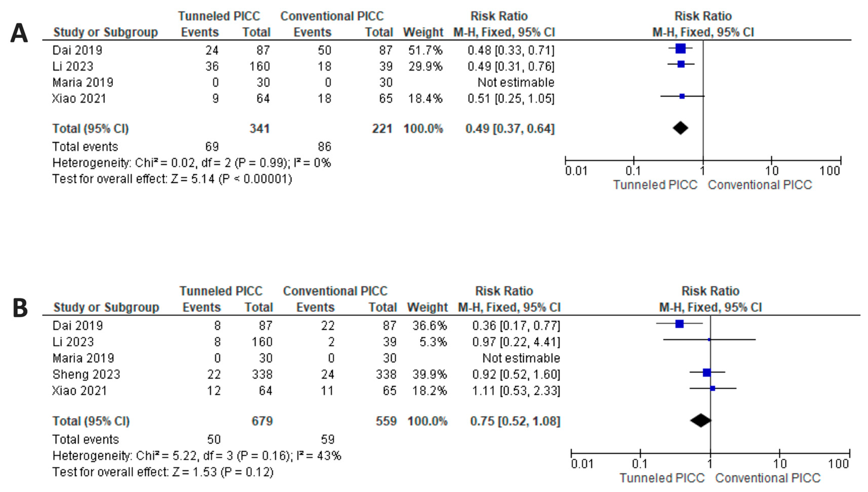Click the 100 axis tick label in panel B
868x492 pixels.
[x=839, y=464]
